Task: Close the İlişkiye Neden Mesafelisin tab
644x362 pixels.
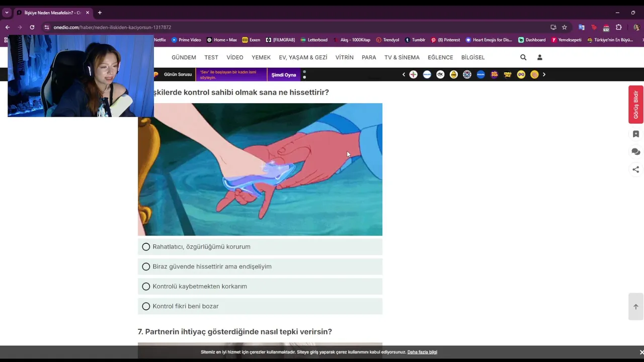Action: tap(88, 13)
